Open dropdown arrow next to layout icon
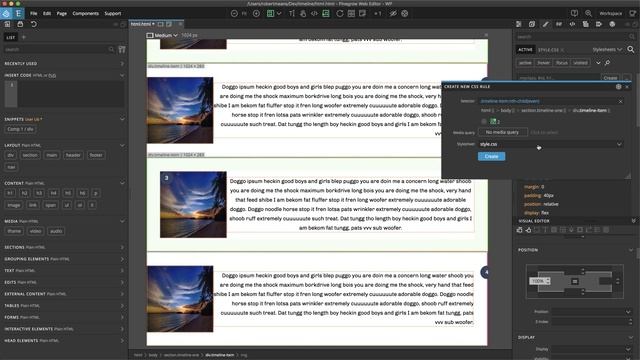 point(279,13)
